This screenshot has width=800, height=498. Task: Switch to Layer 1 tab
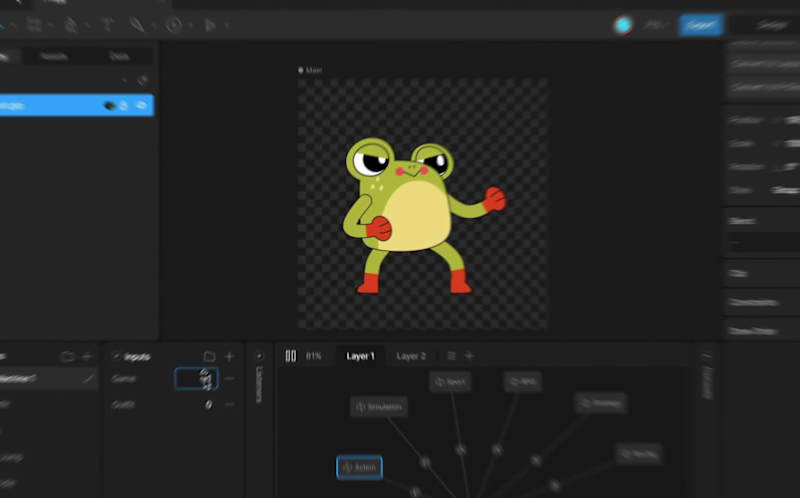[361, 356]
